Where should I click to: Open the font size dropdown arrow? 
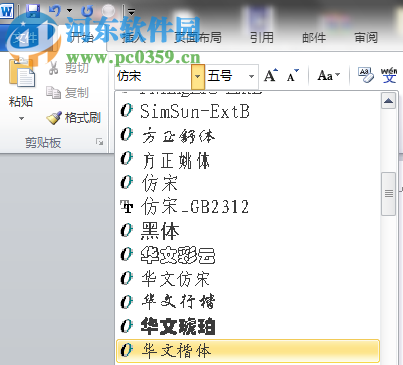tap(252, 76)
